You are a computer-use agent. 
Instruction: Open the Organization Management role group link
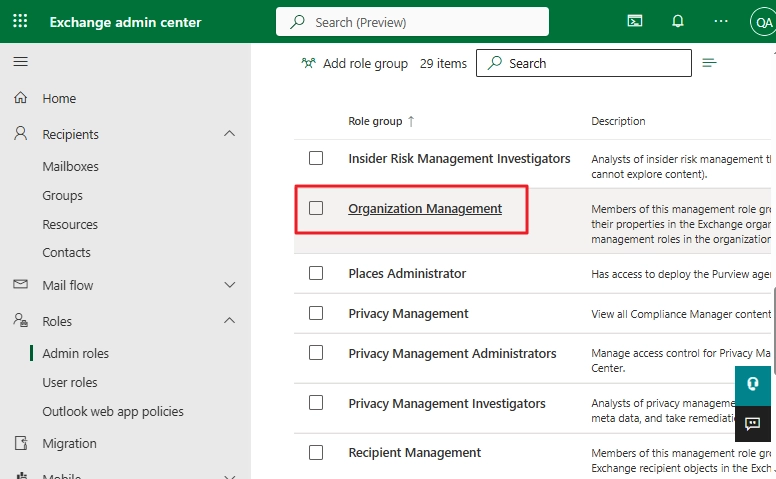pos(425,209)
